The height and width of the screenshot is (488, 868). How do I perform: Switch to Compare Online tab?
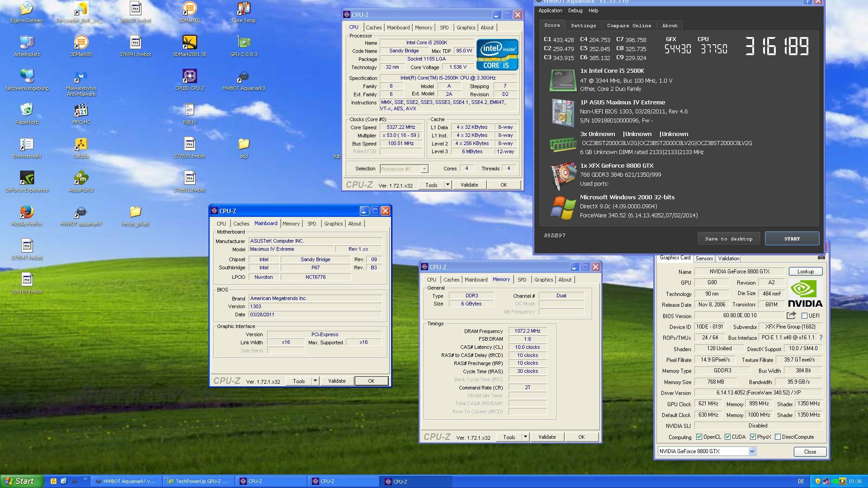coord(629,25)
